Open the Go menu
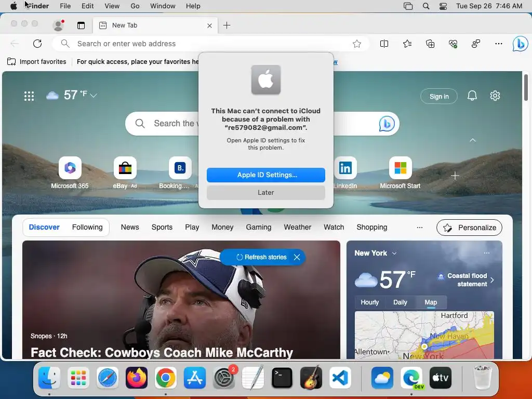This screenshot has width=532, height=399. point(135,6)
